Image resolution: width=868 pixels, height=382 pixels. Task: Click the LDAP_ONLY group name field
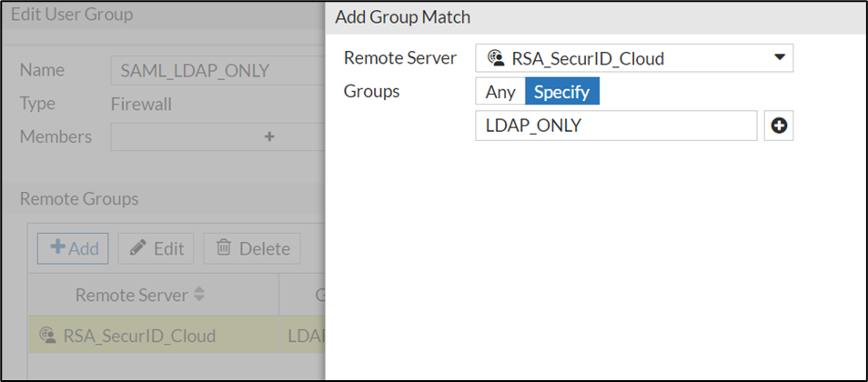coord(615,126)
